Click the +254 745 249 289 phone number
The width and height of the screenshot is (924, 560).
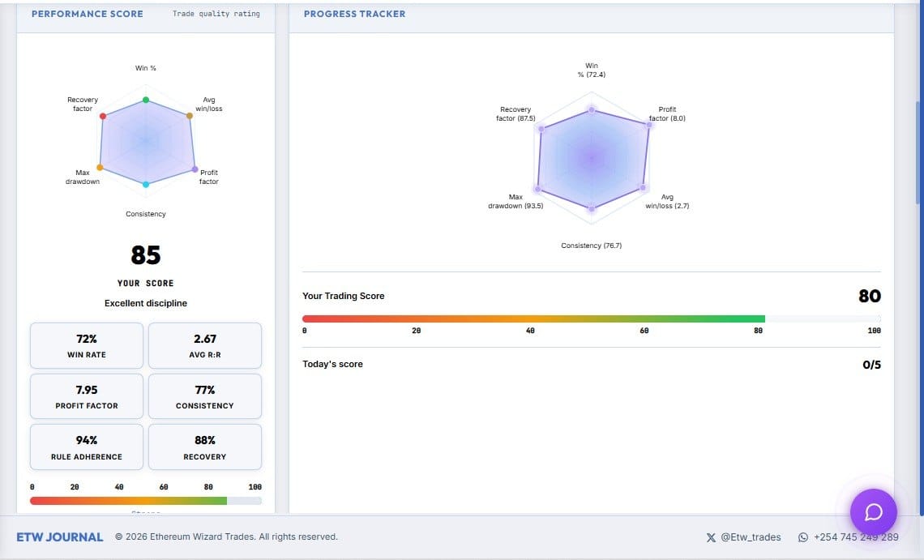pyautogui.click(x=856, y=537)
